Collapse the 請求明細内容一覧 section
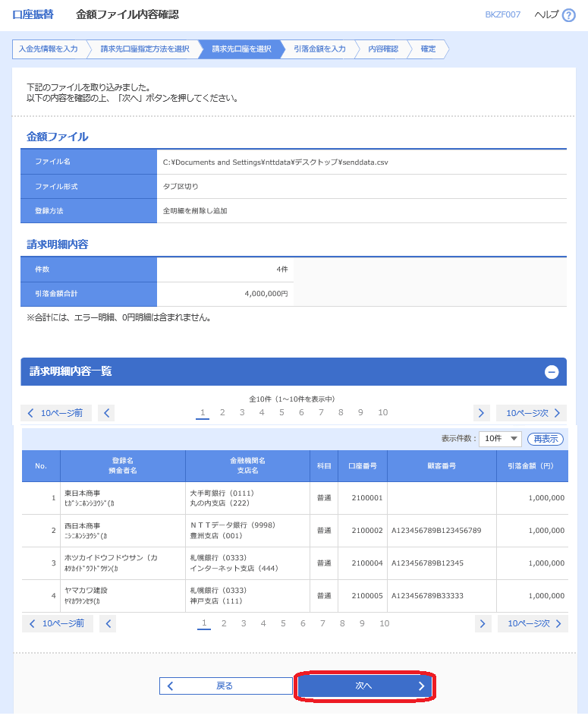This screenshot has width=588, height=722. click(552, 372)
